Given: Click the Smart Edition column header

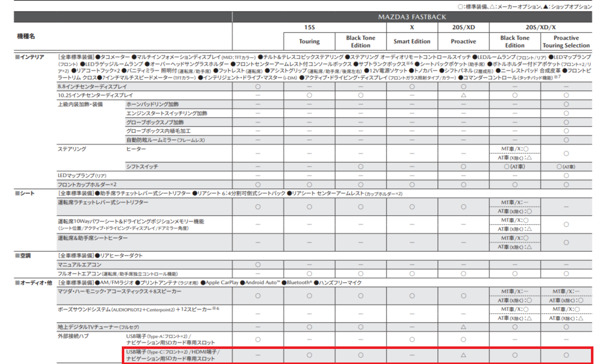Looking at the screenshot, I should click(412, 41).
